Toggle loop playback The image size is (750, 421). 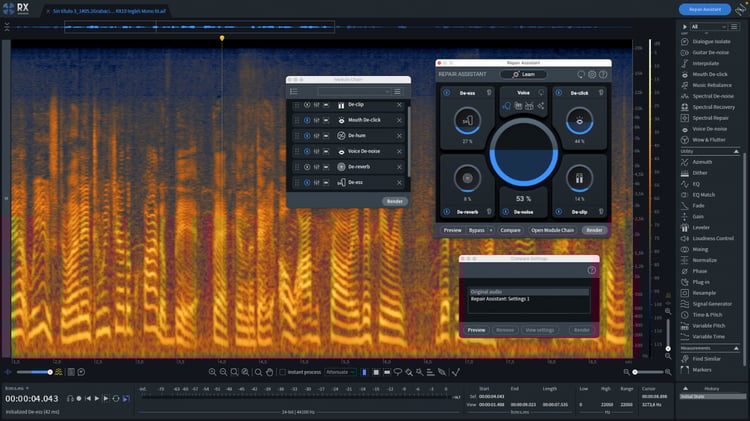point(116,399)
